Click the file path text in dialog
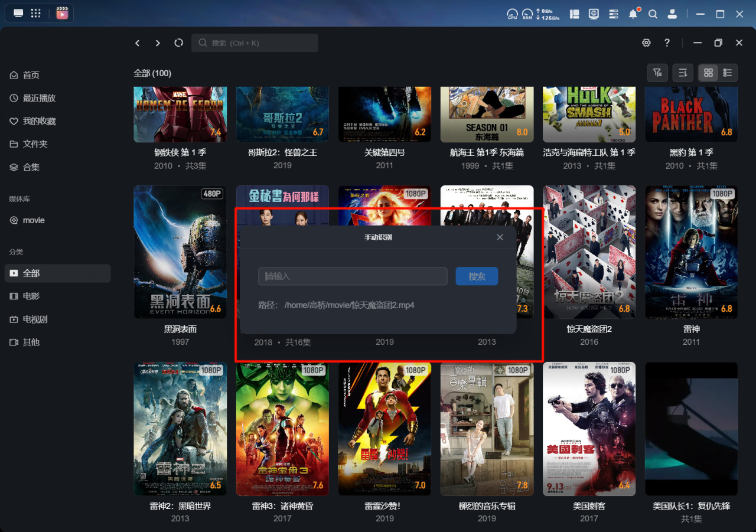The width and height of the screenshot is (756, 532). click(x=350, y=305)
